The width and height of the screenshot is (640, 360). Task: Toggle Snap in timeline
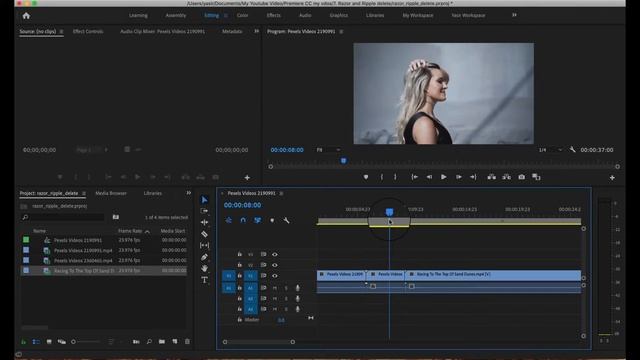point(243,220)
